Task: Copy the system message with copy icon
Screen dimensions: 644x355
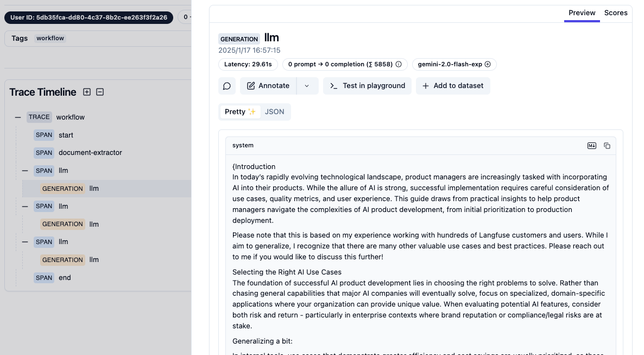Action: [x=607, y=146]
